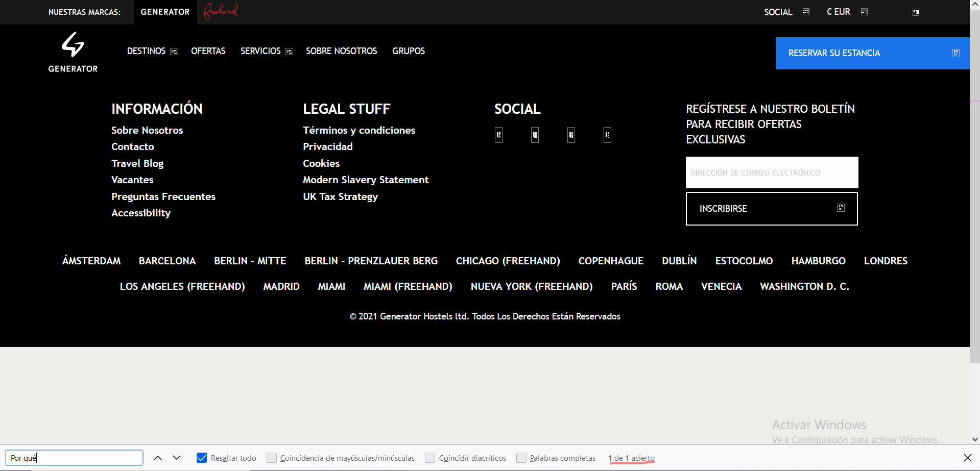Click the second social icon under SOCIAL heading

tap(535, 135)
